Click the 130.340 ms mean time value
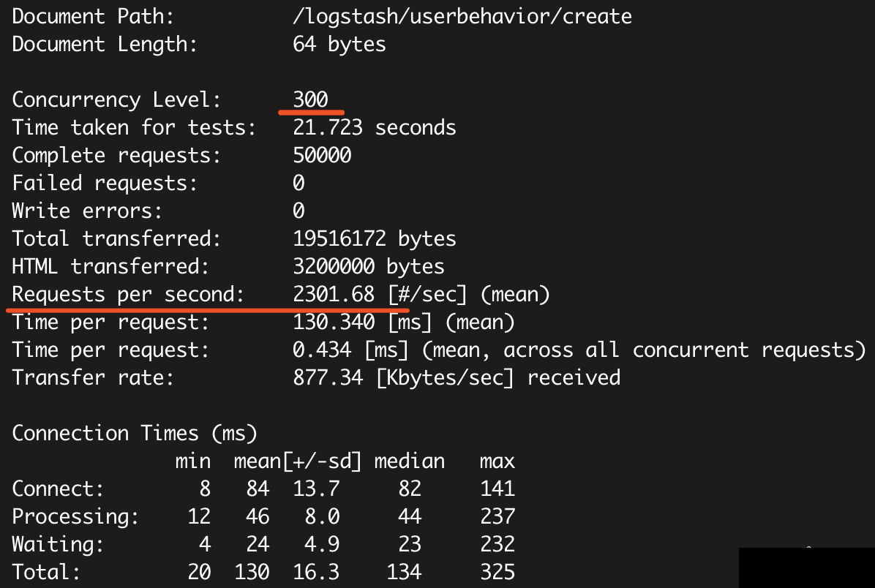 tap(334, 323)
